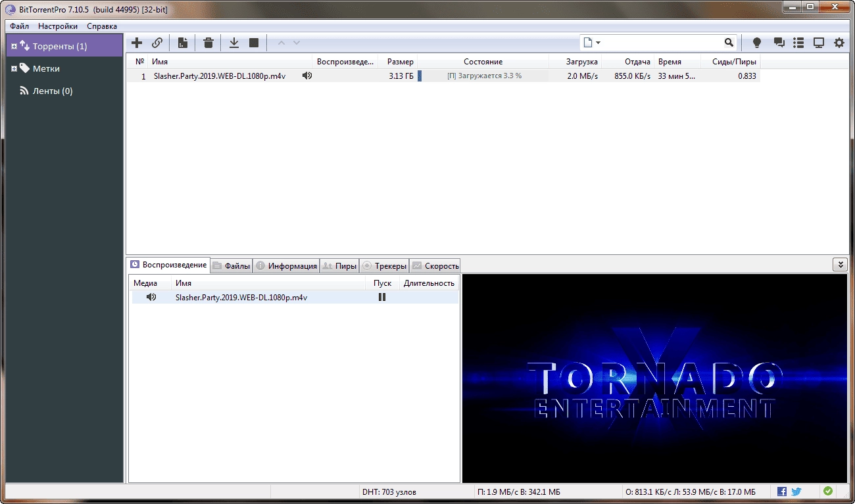Switch to the Файлы tab

(x=232, y=266)
